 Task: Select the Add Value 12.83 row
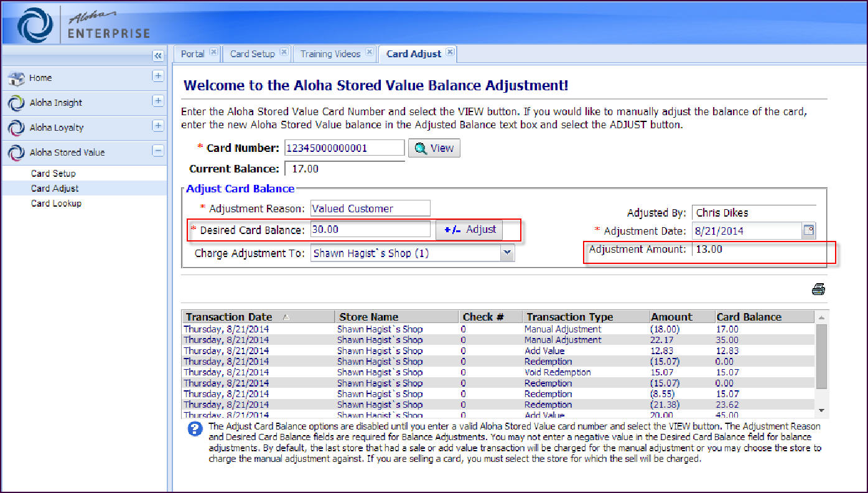(x=498, y=351)
